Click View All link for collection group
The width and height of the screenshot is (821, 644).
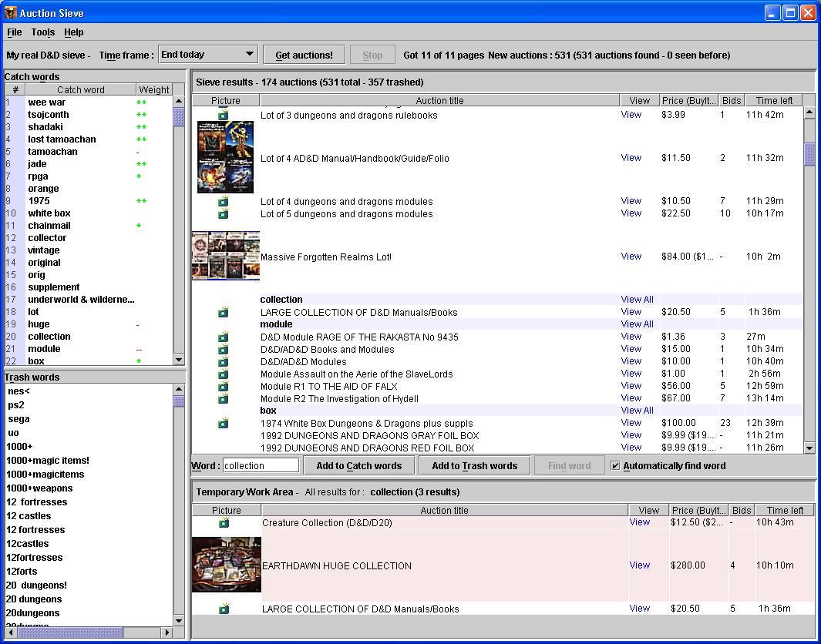tap(637, 299)
